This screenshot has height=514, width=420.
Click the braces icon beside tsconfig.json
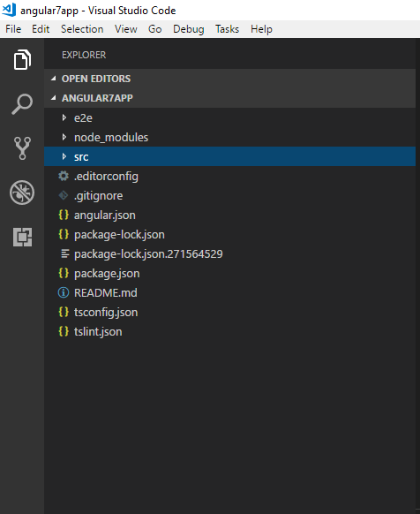64,312
